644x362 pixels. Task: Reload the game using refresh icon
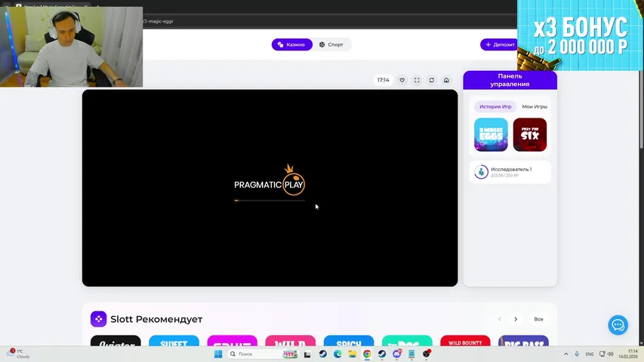point(431,80)
